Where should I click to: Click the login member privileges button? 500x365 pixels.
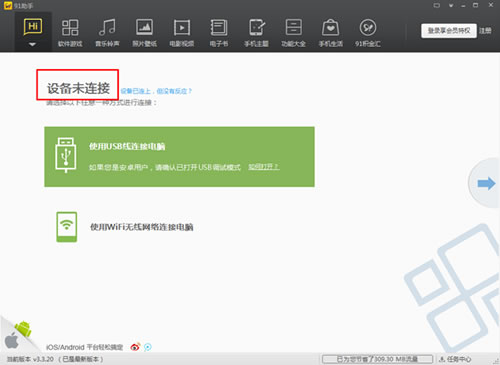click(x=449, y=31)
